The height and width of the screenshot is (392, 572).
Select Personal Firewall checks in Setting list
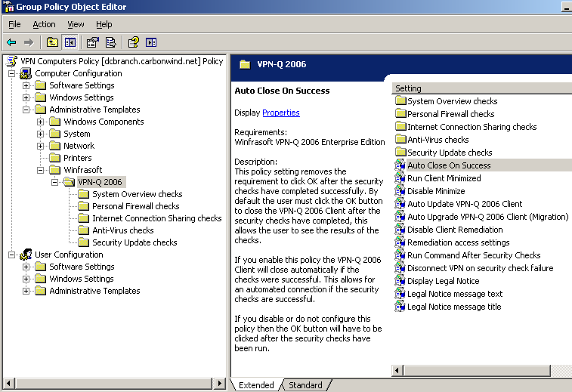[450, 114]
